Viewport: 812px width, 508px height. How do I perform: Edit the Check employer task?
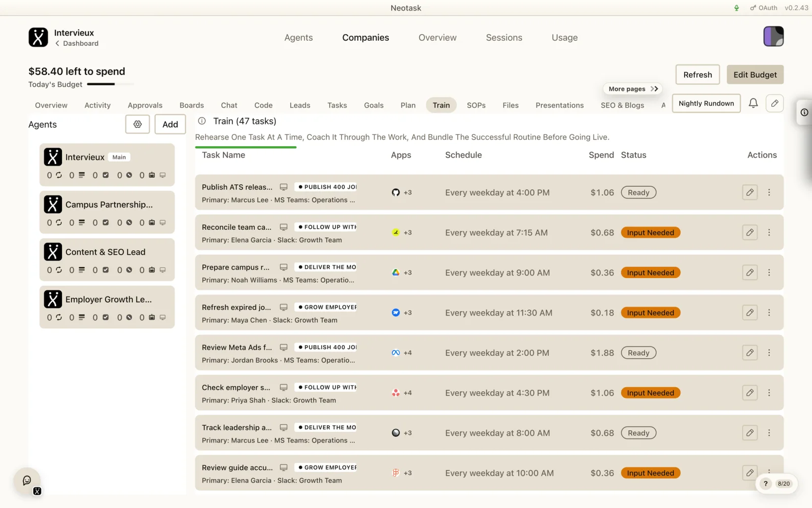pos(750,393)
